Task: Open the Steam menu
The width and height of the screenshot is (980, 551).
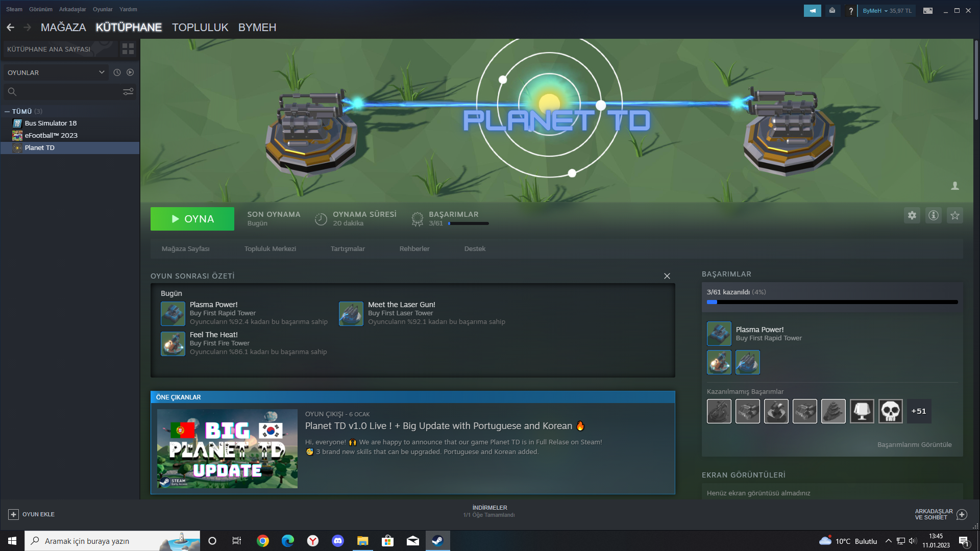Action: click(14, 9)
